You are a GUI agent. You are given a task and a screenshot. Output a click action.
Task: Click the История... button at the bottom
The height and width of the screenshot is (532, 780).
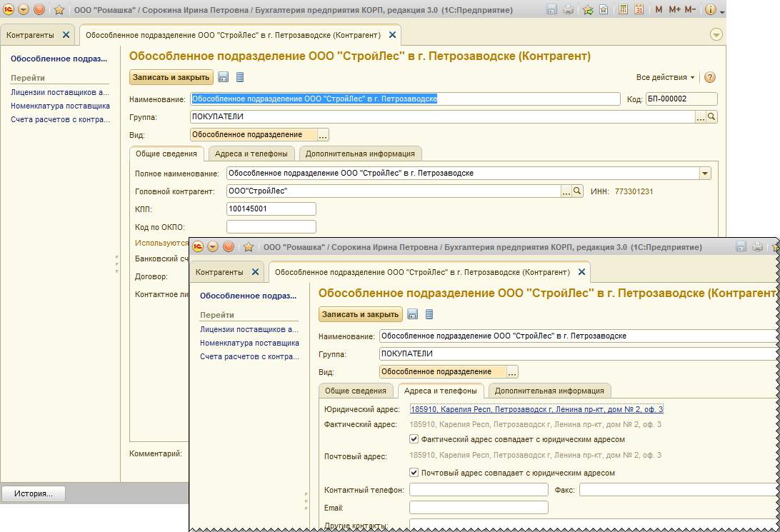[x=34, y=493]
